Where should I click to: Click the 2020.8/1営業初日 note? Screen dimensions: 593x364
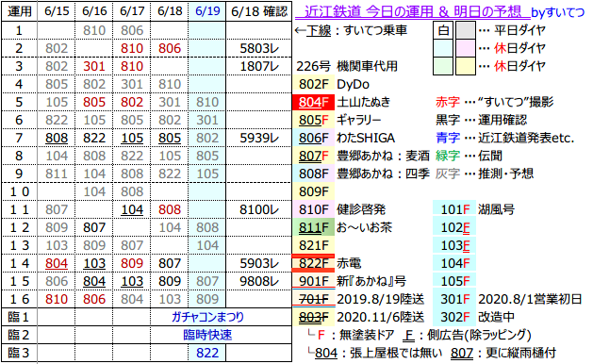[x=530, y=299]
